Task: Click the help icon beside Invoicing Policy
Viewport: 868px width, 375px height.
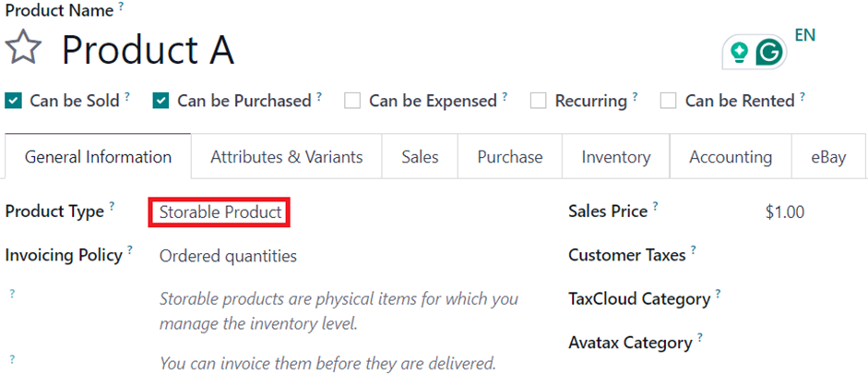Action: 130,249
